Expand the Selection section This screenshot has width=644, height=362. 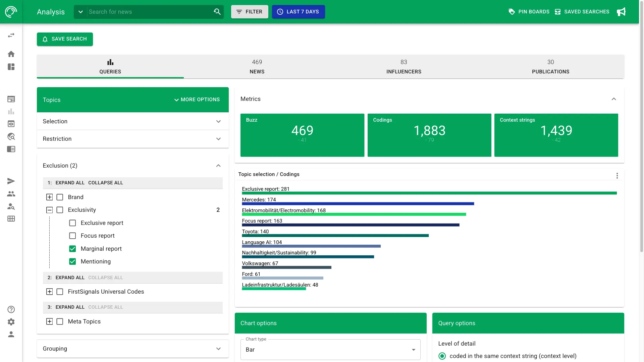(x=133, y=121)
